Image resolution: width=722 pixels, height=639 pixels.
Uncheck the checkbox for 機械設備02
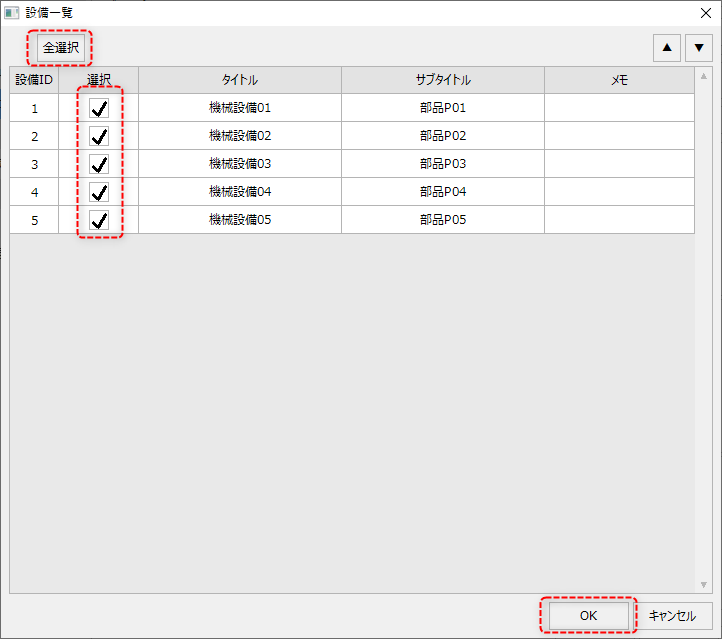(x=99, y=136)
